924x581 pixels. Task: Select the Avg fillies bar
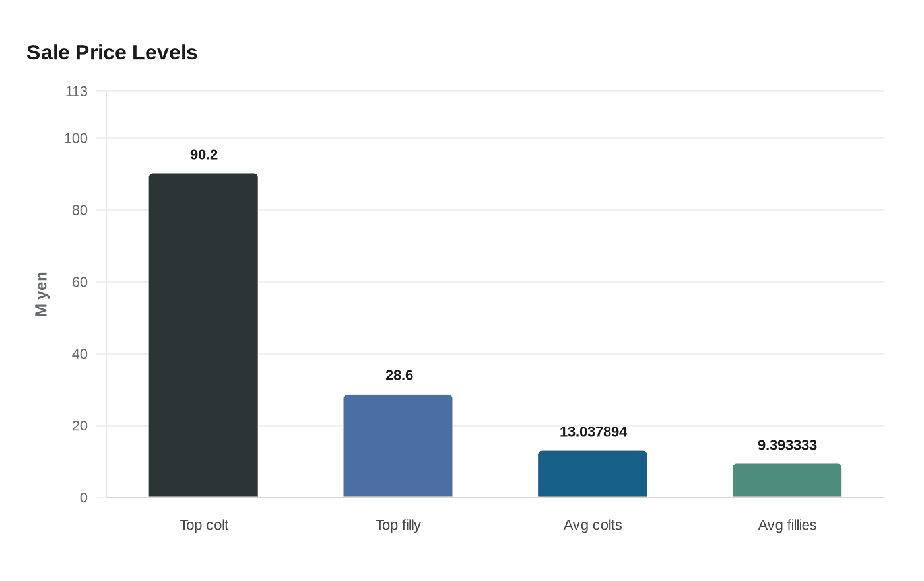(x=787, y=481)
